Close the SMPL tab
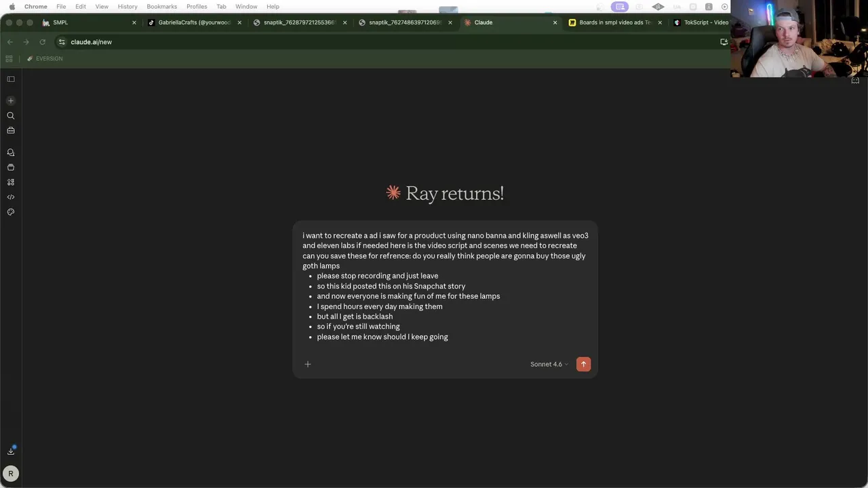 134,22
